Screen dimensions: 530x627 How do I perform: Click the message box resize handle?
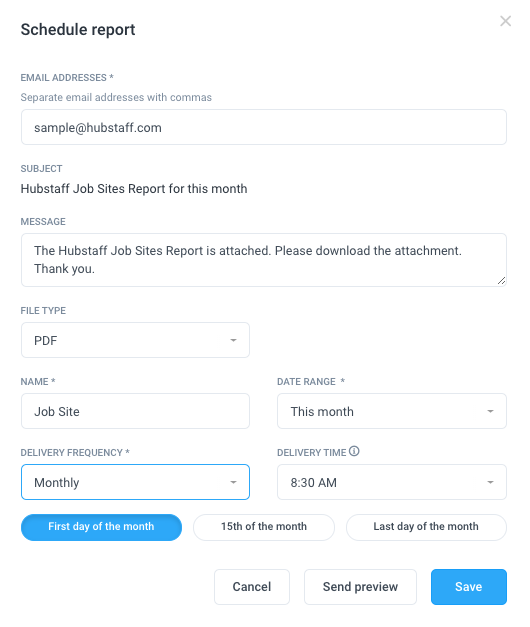click(501, 281)
